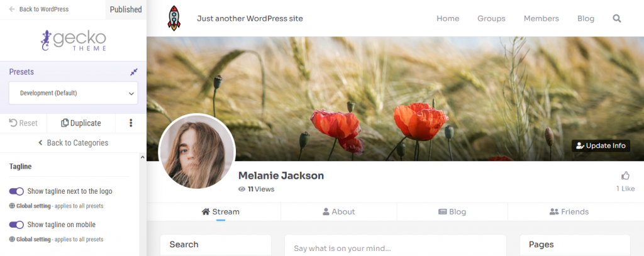This screenshot has width=644, height=256.
Task: Open the Groups menu item
Action: pos(491,18)
